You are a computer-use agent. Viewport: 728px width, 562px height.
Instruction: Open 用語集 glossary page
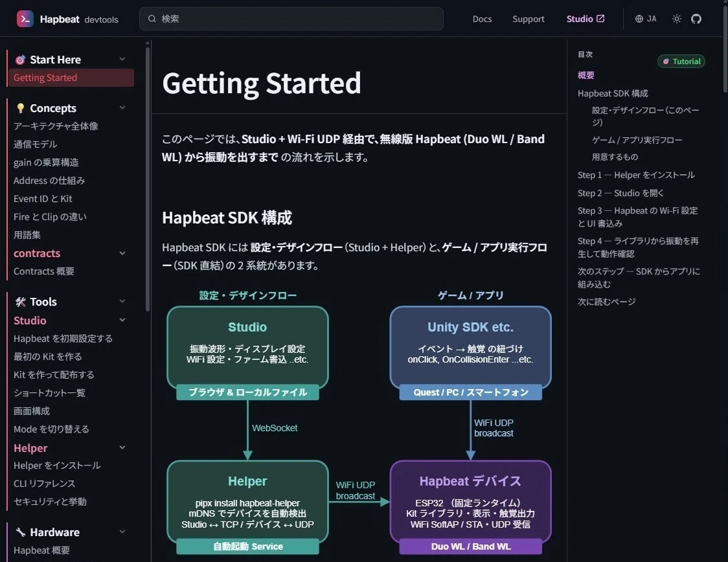click(27, 235)
